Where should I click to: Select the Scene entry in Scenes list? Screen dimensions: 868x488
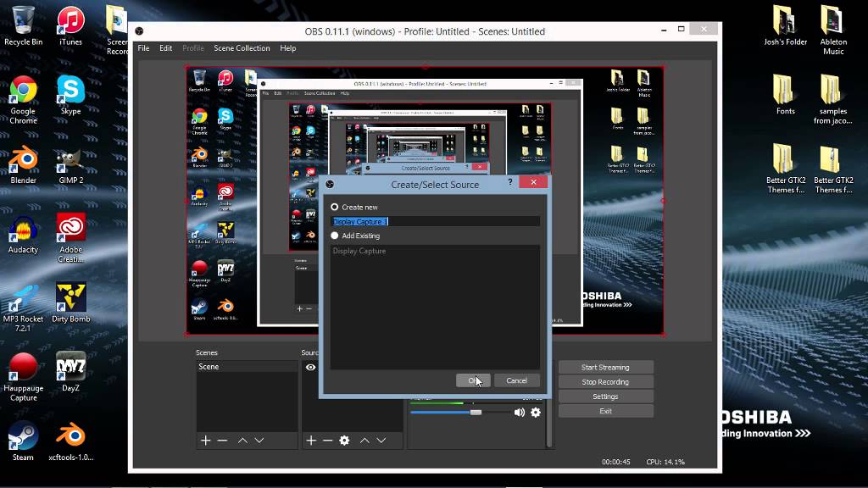point(247,367)
